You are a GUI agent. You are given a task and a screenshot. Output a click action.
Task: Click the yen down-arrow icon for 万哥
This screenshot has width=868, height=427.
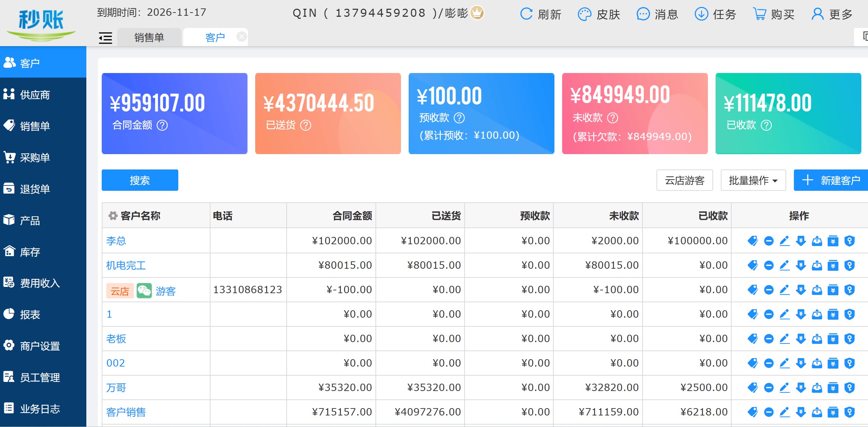pyautogui.click(x=801, y=388)
